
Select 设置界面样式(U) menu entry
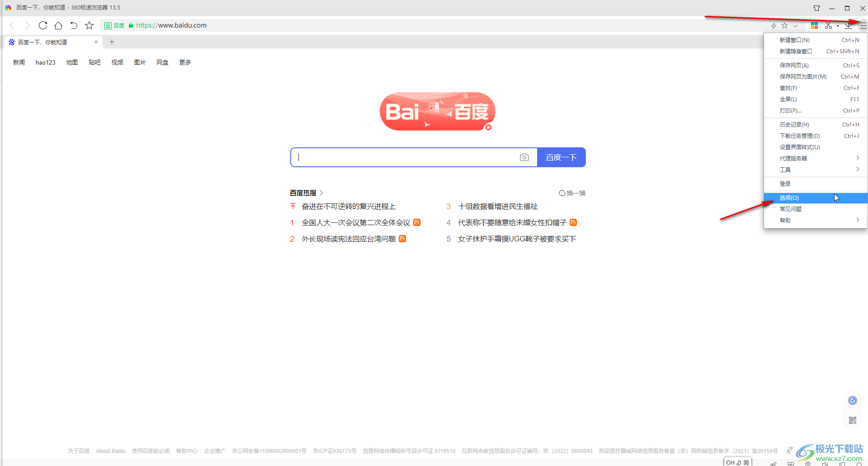tap(816, 147)
